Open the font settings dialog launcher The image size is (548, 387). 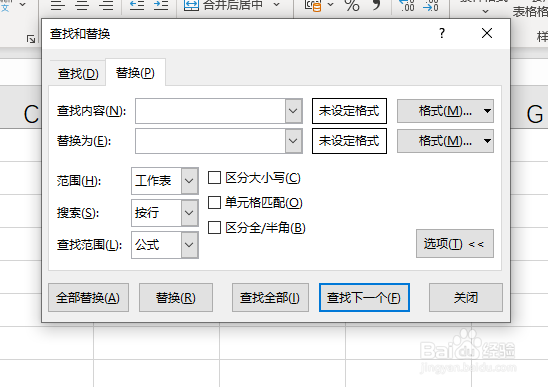(x=31, y=39)
